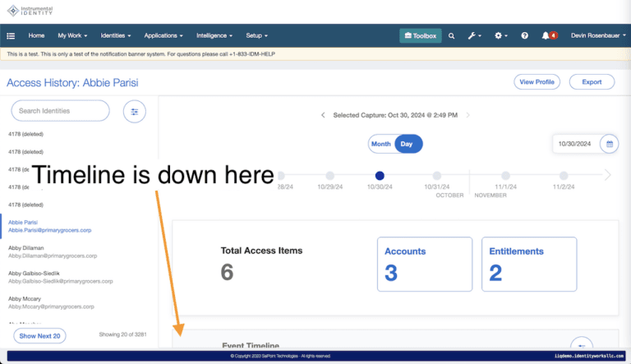Click the Show Next 20 button
Viewport: 631px width, 364px height.
(x=39, y=336)
